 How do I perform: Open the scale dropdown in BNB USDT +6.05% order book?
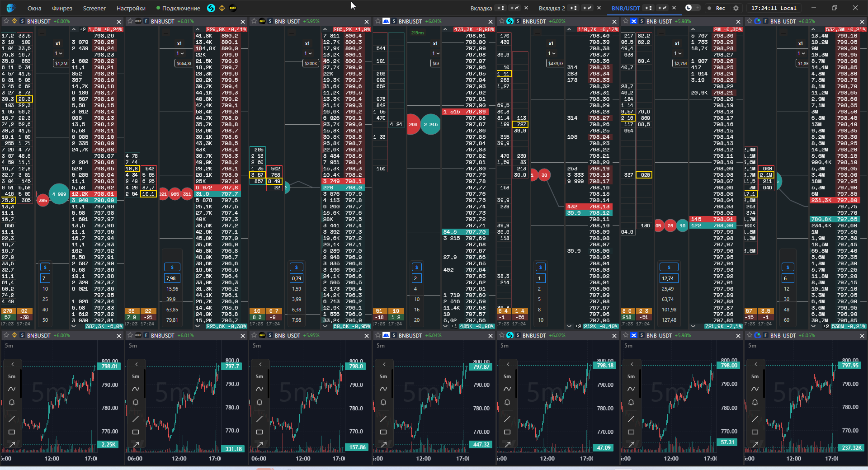pos(801,53)
